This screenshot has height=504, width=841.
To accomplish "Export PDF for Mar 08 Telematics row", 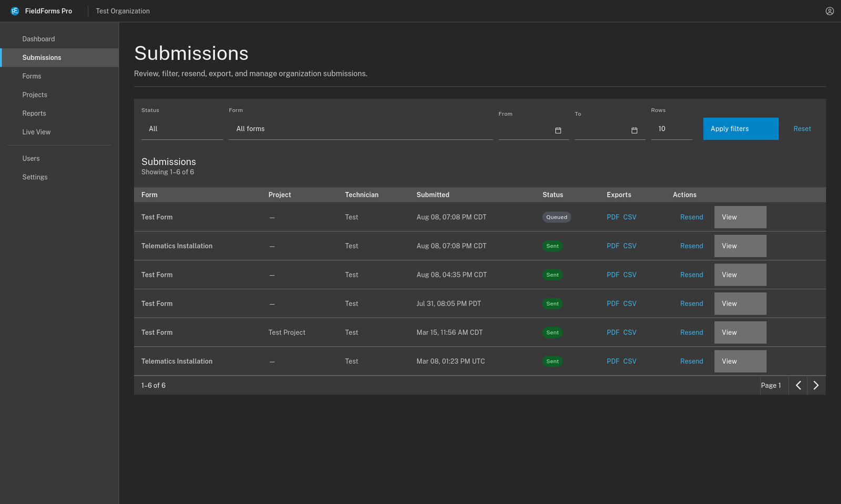I will 613,362.
